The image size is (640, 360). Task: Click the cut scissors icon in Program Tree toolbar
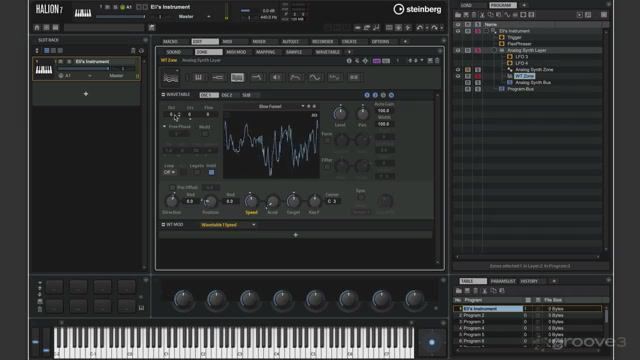(482, 15)
